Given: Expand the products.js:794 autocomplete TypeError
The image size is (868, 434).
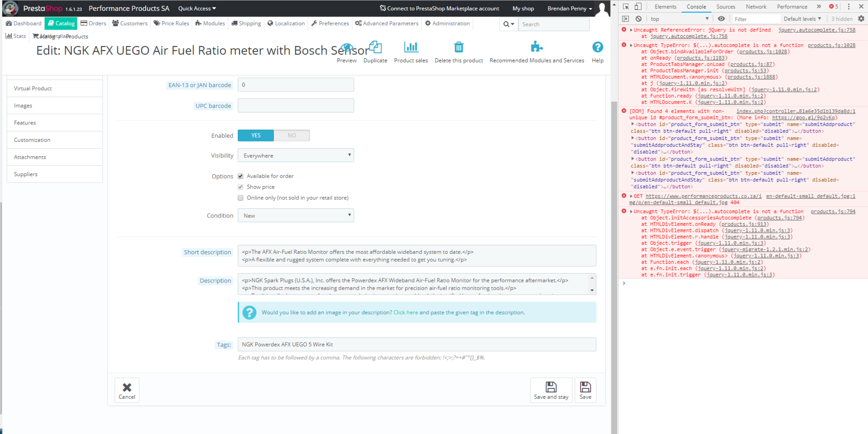Looking at the screenshot, I should coord(631,211).
